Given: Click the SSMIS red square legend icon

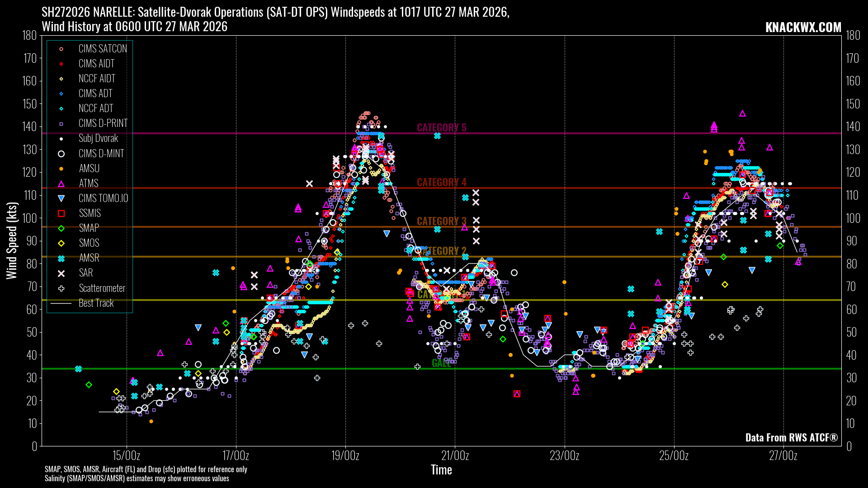Looking at the screenshot, I should tap(61, 213).
